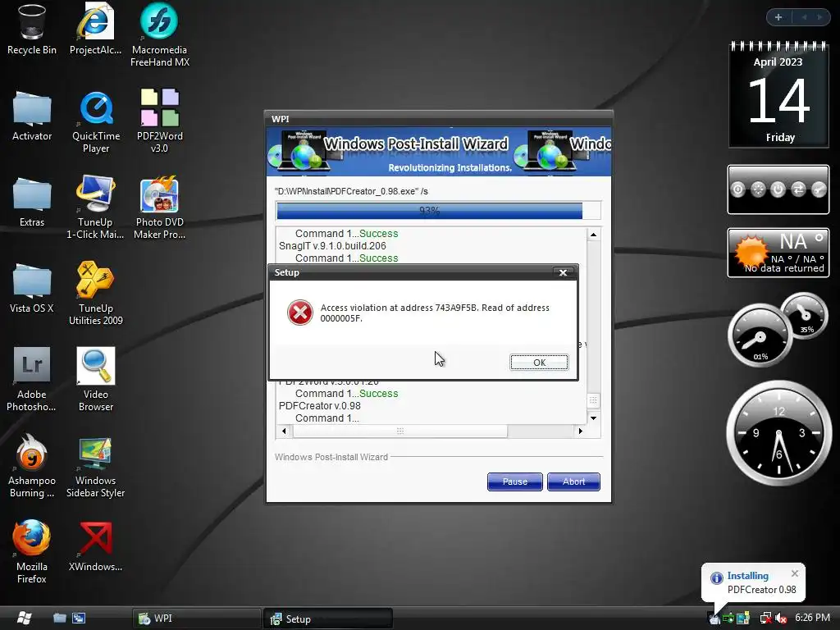Click the 'PDFCreator v.0.98' log line
This screenshot has width=840, height=630.
pos(319,405)
